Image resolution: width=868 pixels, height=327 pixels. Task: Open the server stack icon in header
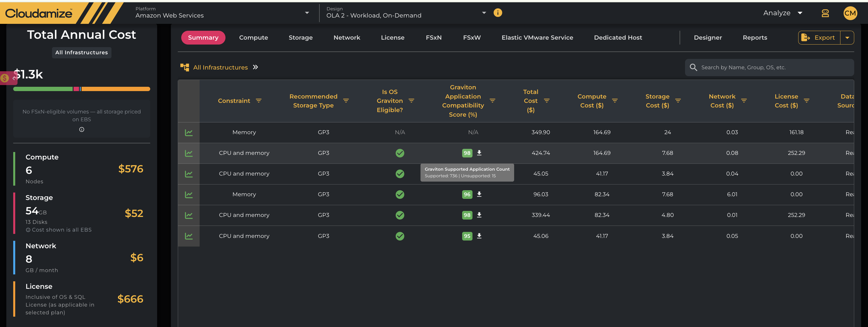pos(825,13)
